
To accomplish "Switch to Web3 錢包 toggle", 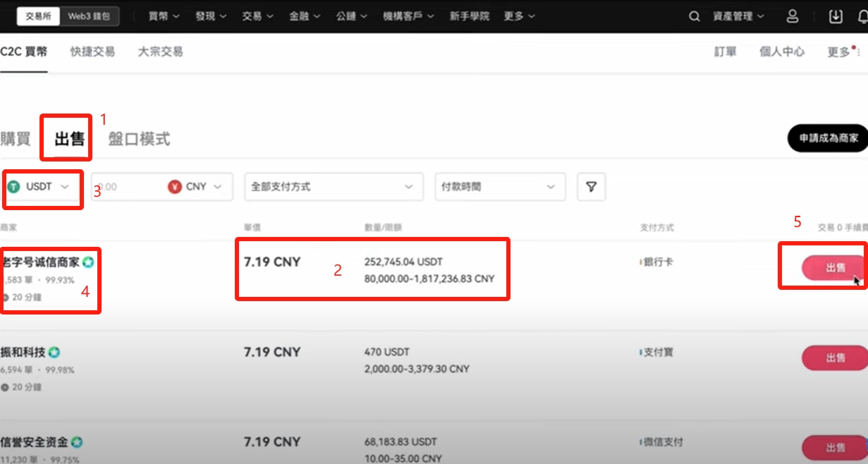I will pos(89,16).
